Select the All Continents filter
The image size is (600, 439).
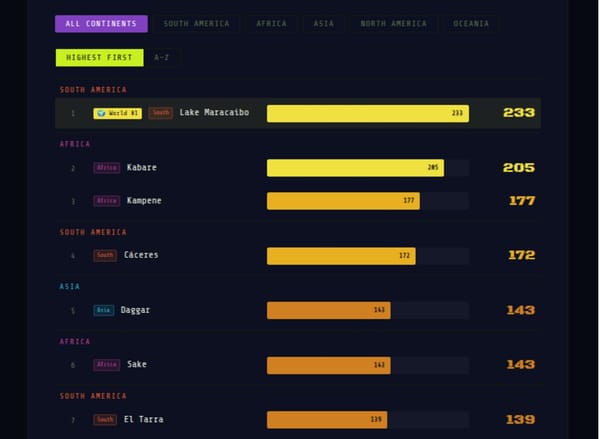tap(101, 24)
